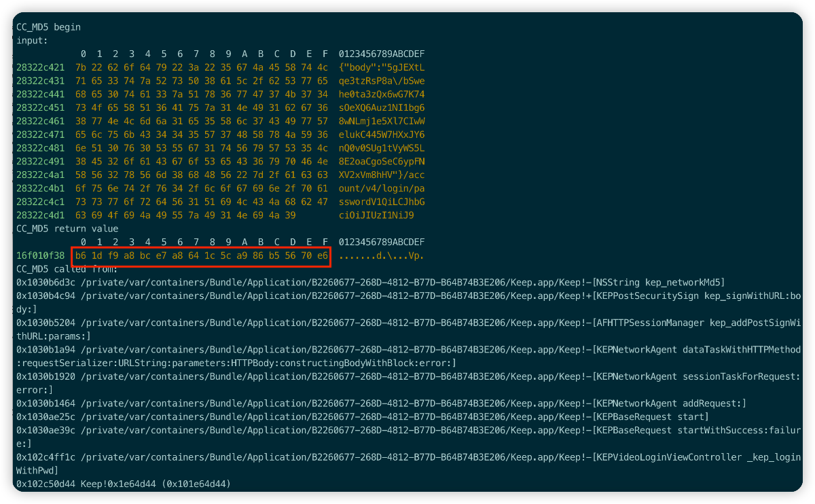Click the 'input:' label line
The image size is (815, 504).
pos(32,41)
